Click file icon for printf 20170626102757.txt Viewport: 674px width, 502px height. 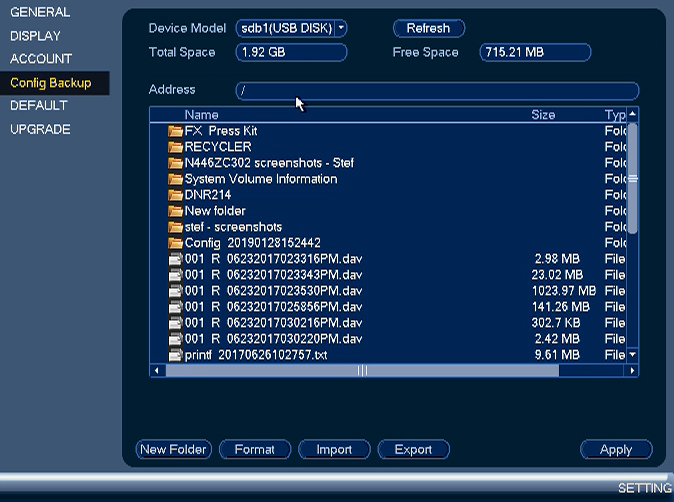click(x=175, y=355)
